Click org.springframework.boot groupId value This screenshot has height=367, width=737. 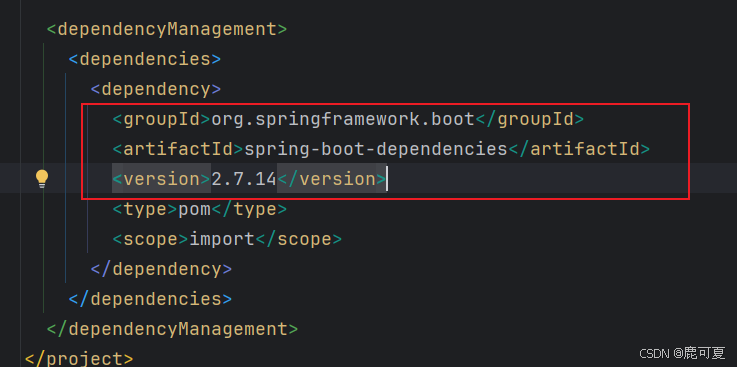pos(343,119)
